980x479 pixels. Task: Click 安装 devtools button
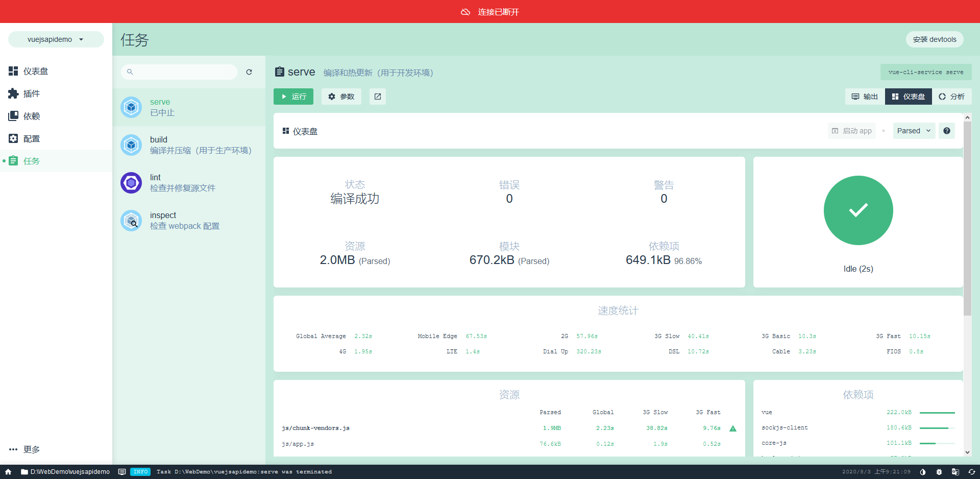pos(935,39)
